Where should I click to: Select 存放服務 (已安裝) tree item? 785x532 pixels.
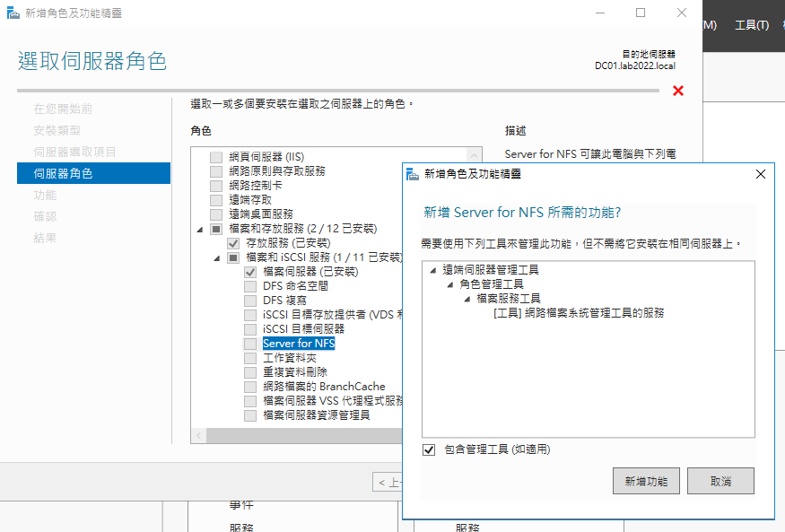click(288, 243)
